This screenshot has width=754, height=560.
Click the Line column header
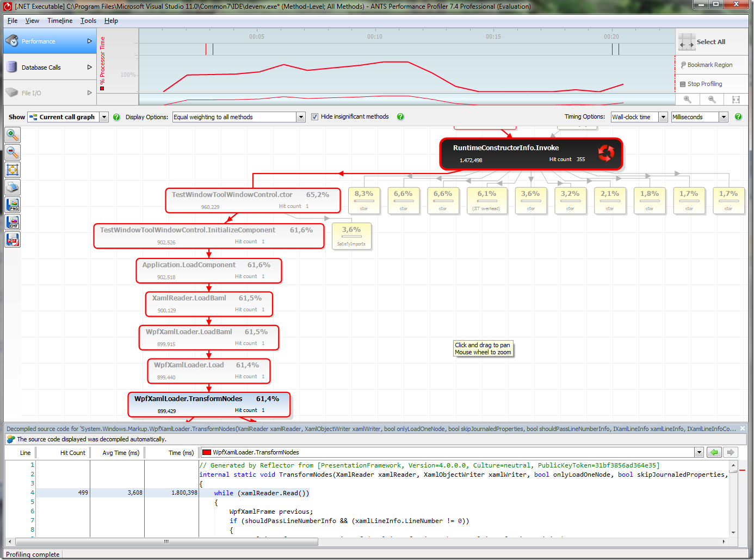pyautogui.click(x=25, y=453)
